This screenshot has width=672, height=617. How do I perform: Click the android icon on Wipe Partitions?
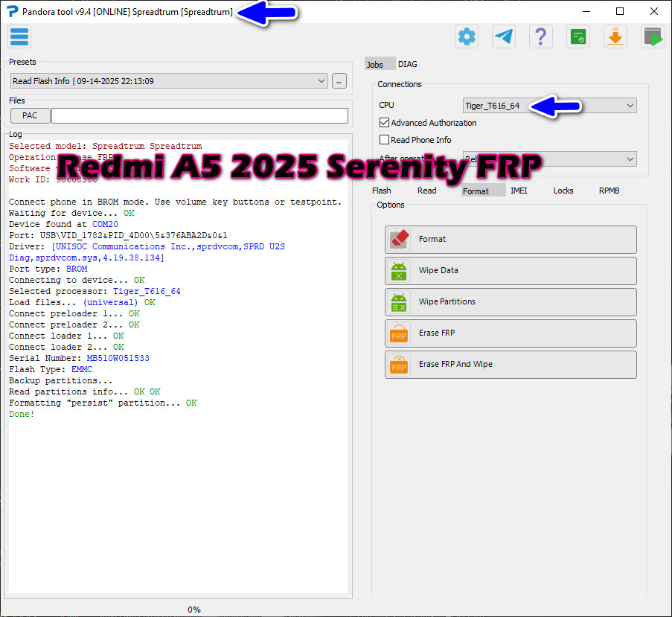click(399, 302)
